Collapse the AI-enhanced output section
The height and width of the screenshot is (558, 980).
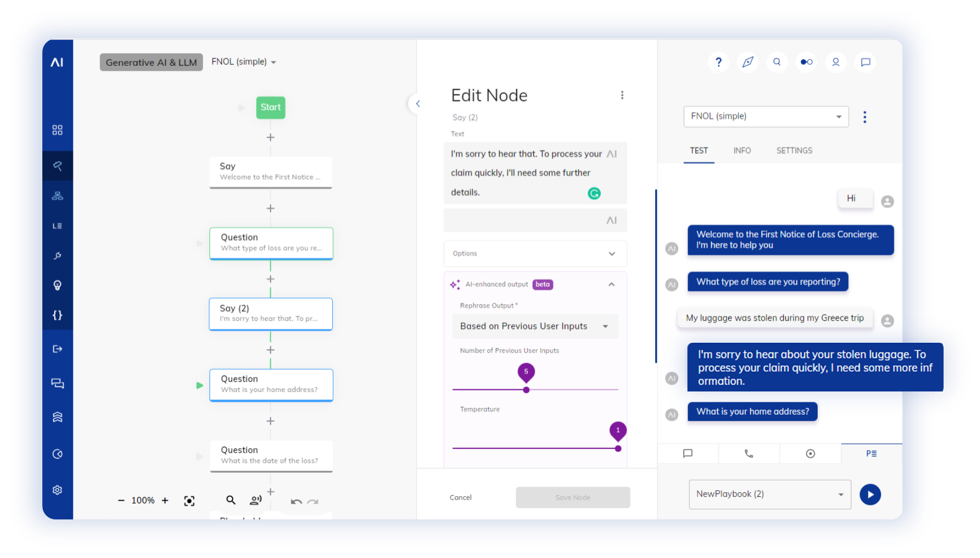click(611, 284)
